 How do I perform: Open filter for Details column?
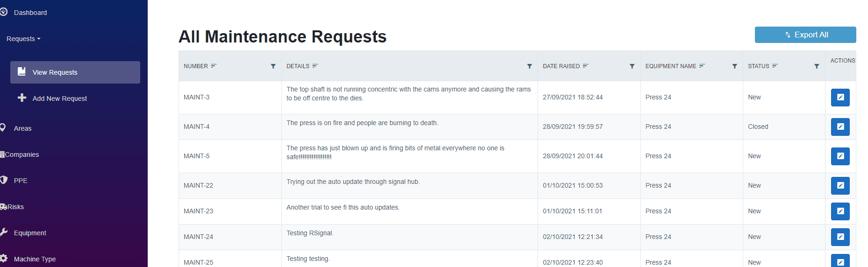click(x=529, y=66)
